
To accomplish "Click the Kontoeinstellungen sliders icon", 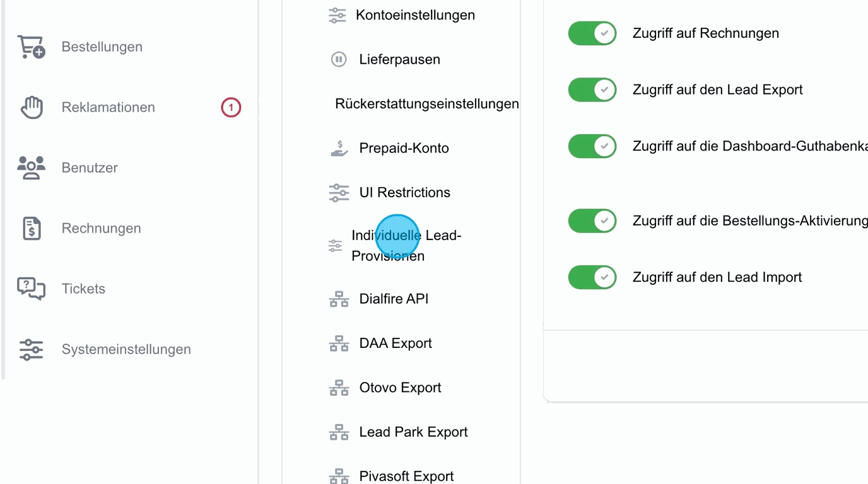I will click(x=337, y=15).
